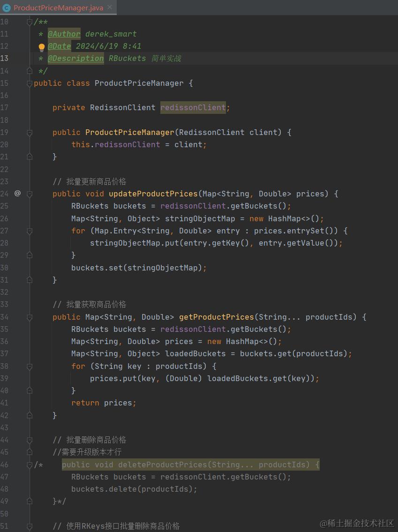This screenshot has height=532, width=398.
Task: Collapse the commented deleteProductPrices block
Action: (x=29, y=464)
